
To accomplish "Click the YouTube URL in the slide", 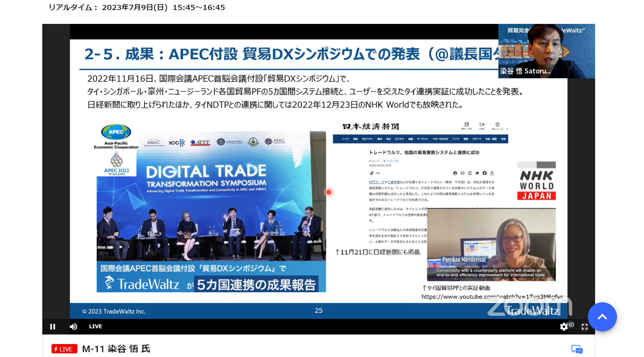I will click(492, 297).
